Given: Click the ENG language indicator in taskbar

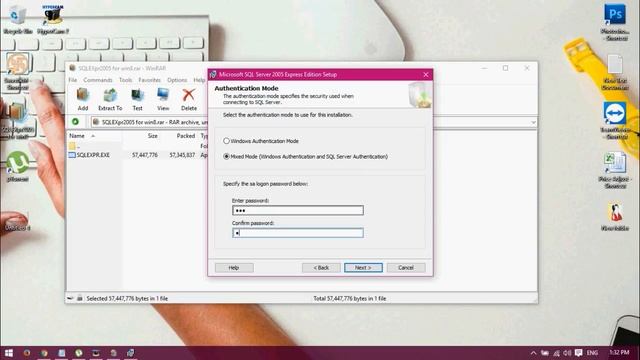Looking at the screenshot, I should (592, 353).
